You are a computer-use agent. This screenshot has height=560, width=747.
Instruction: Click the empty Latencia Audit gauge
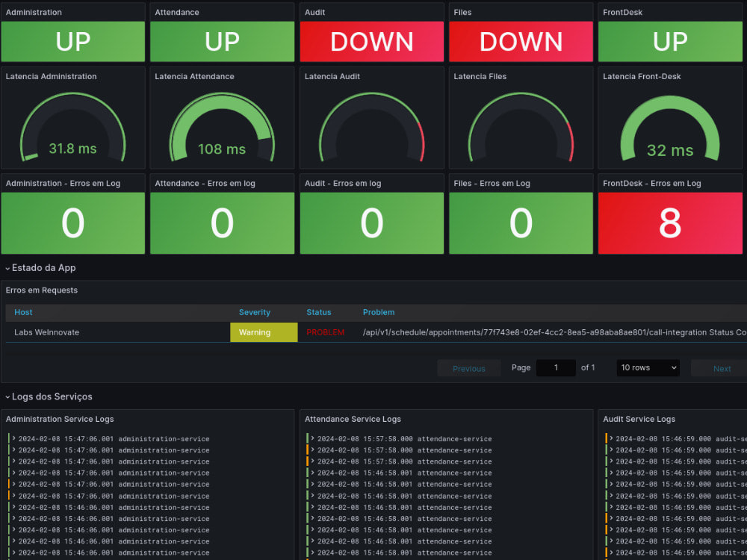(x=371, y=127)
